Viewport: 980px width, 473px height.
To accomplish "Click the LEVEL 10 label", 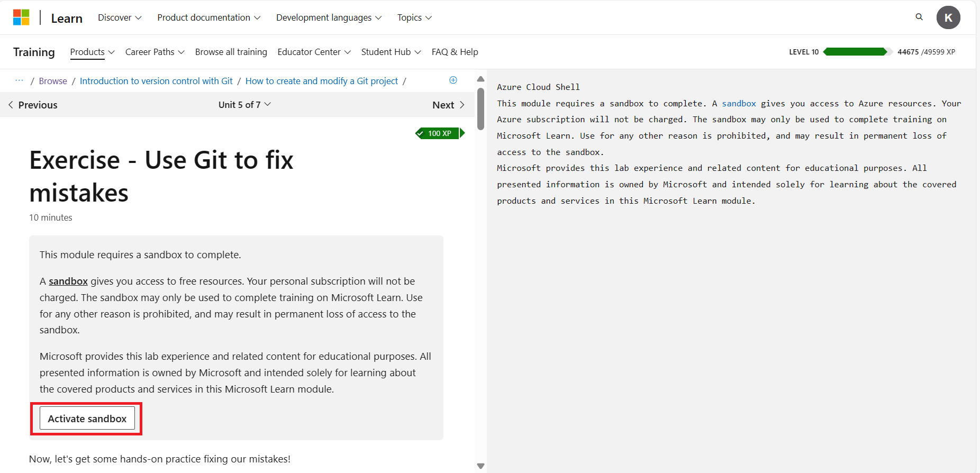I will pyautogui.click(x=804, y=52).
